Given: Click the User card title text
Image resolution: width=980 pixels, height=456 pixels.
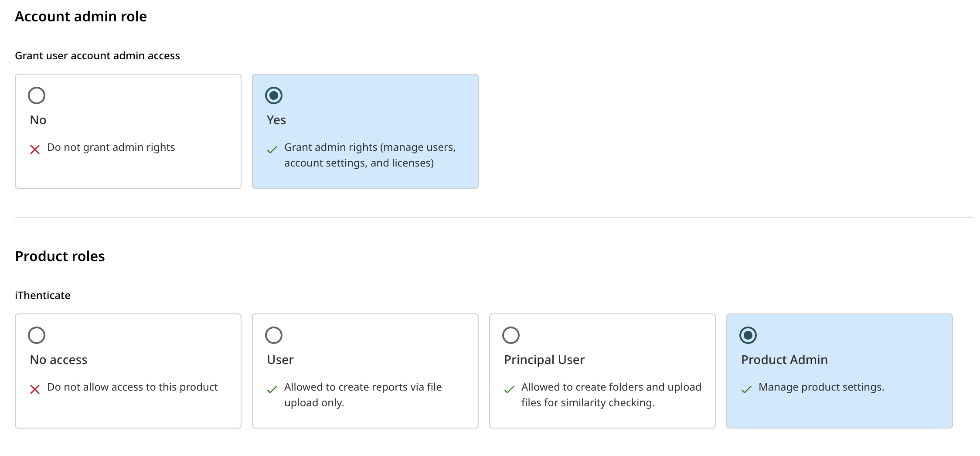Looking at the screenshot, I should click(280, 360).
